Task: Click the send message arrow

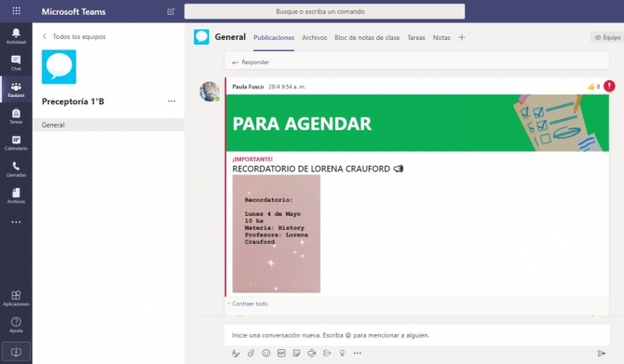Action: 602,353
